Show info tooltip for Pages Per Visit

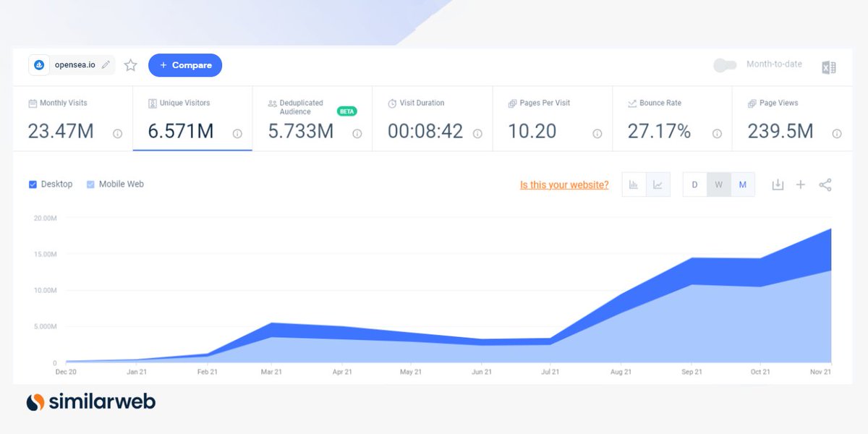click(597, 134)
